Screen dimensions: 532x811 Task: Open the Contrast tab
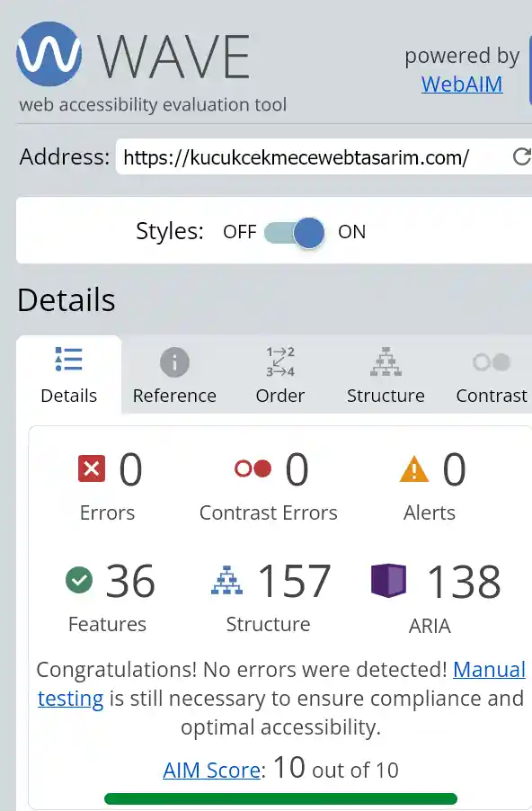point(492,375)
